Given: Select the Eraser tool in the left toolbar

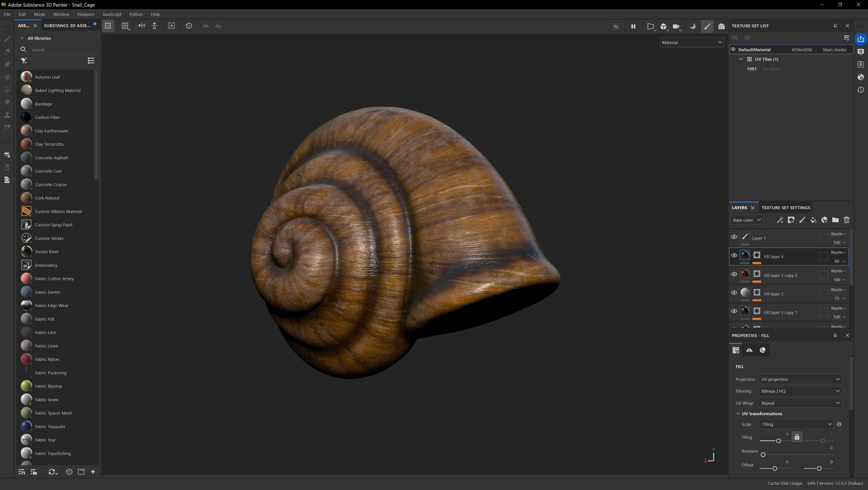Looking at the screenshot, I should tap(7, 52).
